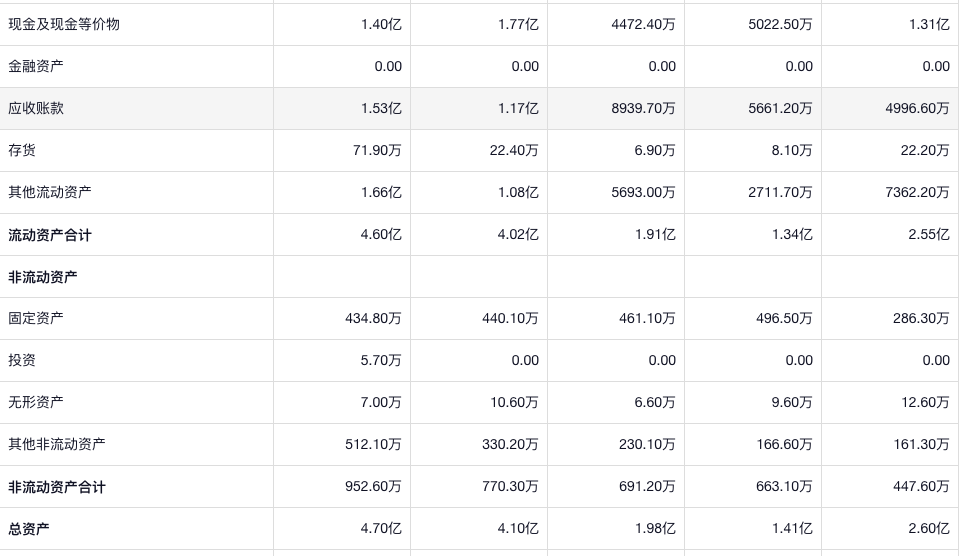
Task: Click the 其他非流动资产 row label
Action: tap(57, 444)
